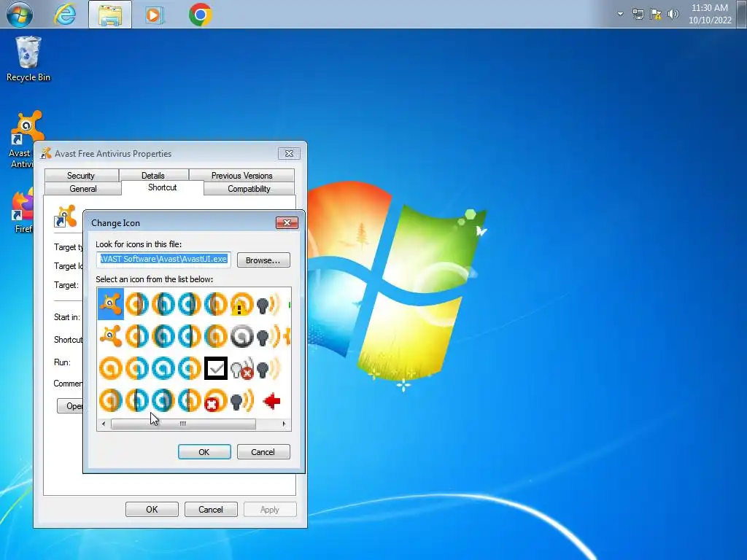Click the network icon in system tray

638,15
